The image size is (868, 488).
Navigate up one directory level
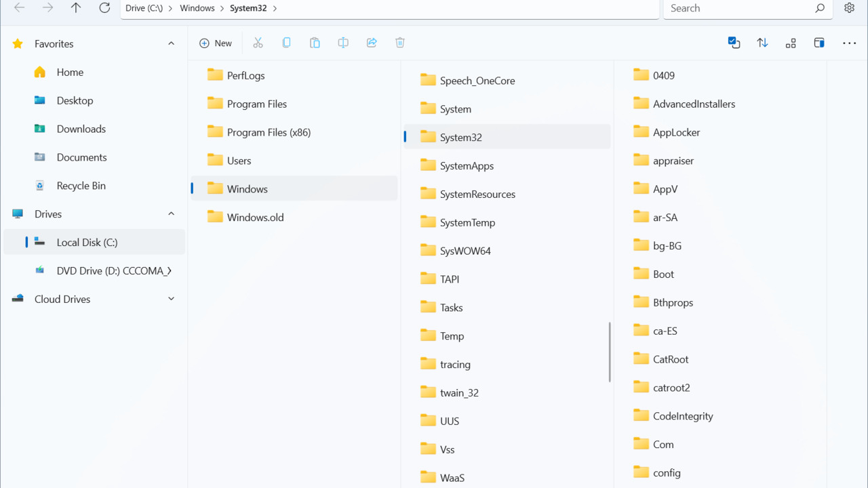pos(76,8)
